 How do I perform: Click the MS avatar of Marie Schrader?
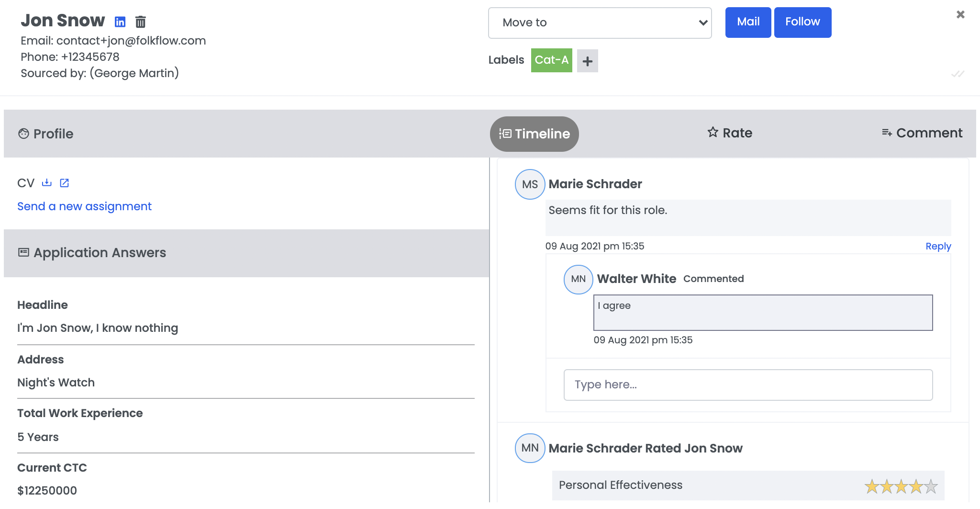(x=530, y=184)
